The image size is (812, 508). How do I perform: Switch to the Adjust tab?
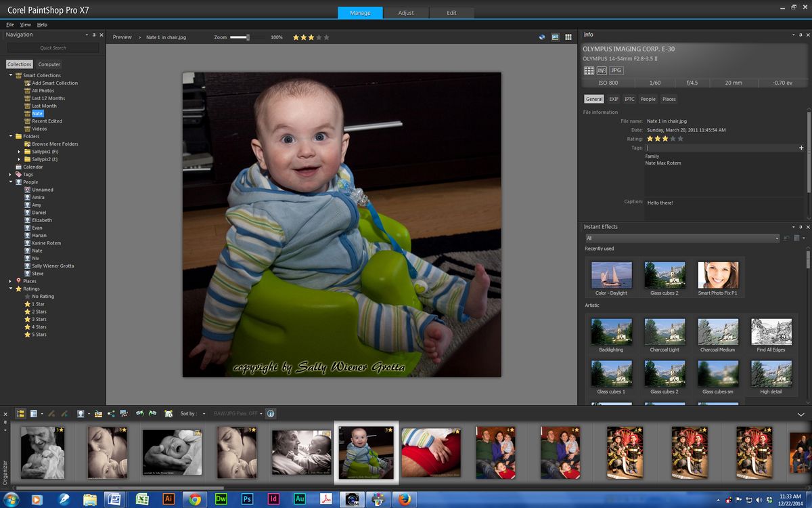coord(406,13)
